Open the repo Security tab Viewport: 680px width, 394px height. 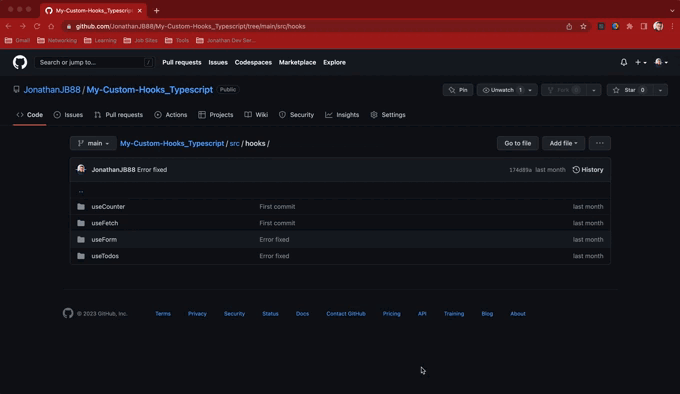pos(297,115)
